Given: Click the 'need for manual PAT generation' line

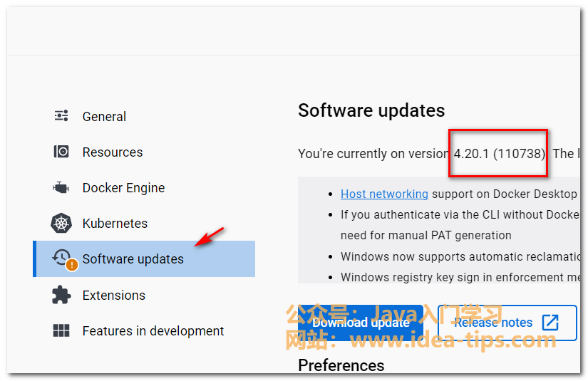Looking at the screenshot, I should (426, 235).
